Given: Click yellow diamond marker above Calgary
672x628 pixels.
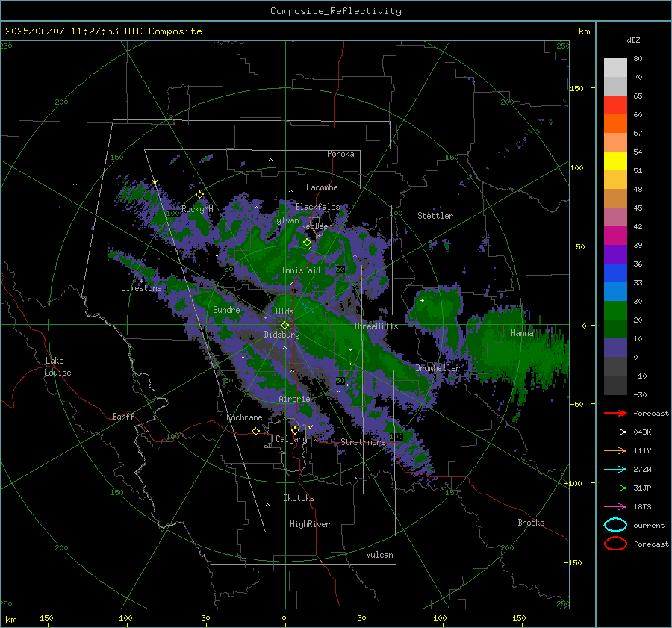Looking at the screenshot, I should tap(295, 430).
